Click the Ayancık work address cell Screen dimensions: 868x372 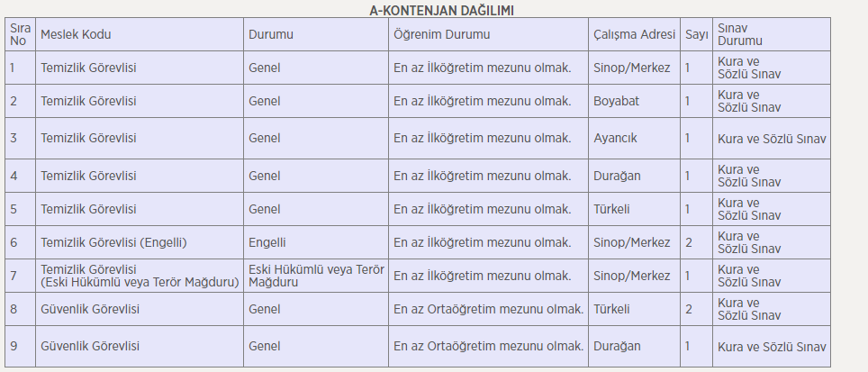tap(615, 138)
